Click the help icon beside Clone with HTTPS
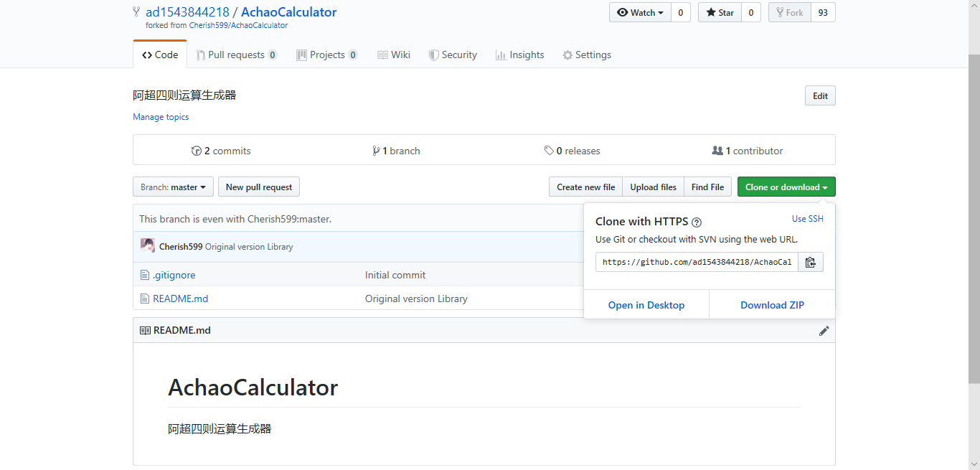 (697, 222)
